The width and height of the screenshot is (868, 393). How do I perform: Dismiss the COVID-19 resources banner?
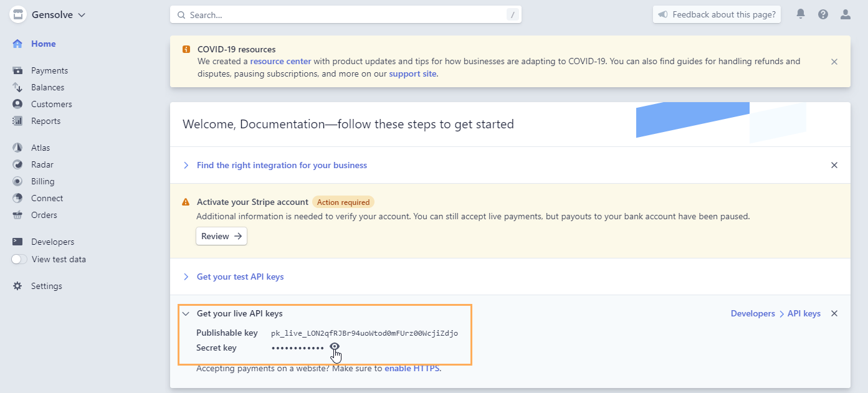pos(834,62)
